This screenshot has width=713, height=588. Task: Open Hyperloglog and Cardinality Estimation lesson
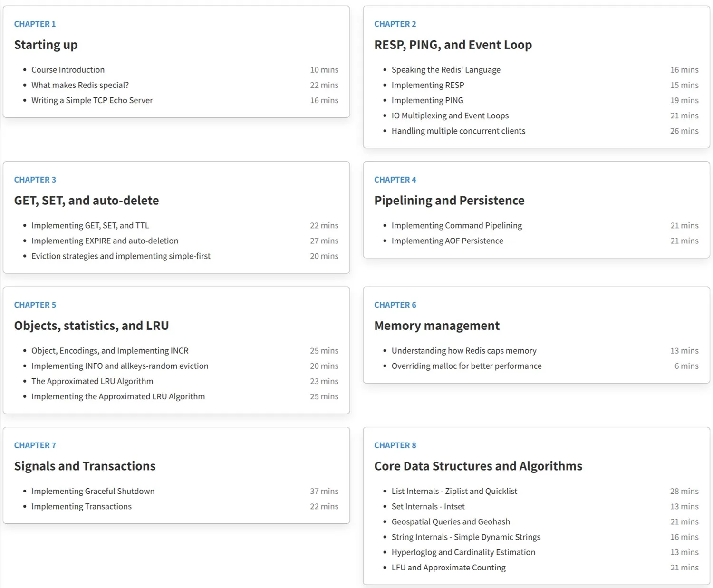coord(463,552)
